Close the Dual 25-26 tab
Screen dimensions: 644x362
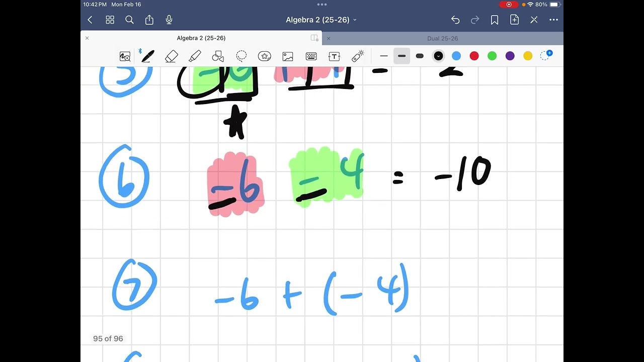(x=329, y=38)
